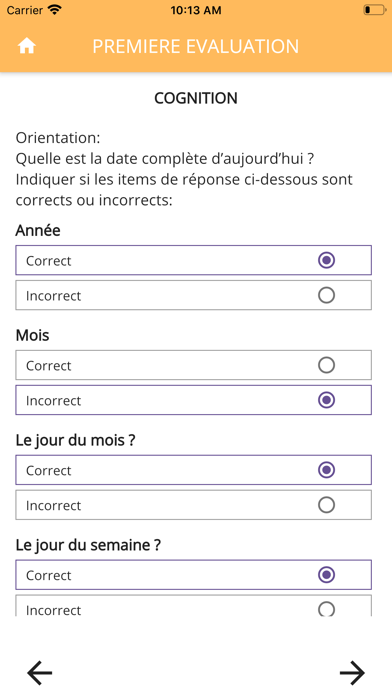Screen dimensions: 392x696
Task: Click the PREMIERE EVALUATION header title
Action: [x=196, y=47]
